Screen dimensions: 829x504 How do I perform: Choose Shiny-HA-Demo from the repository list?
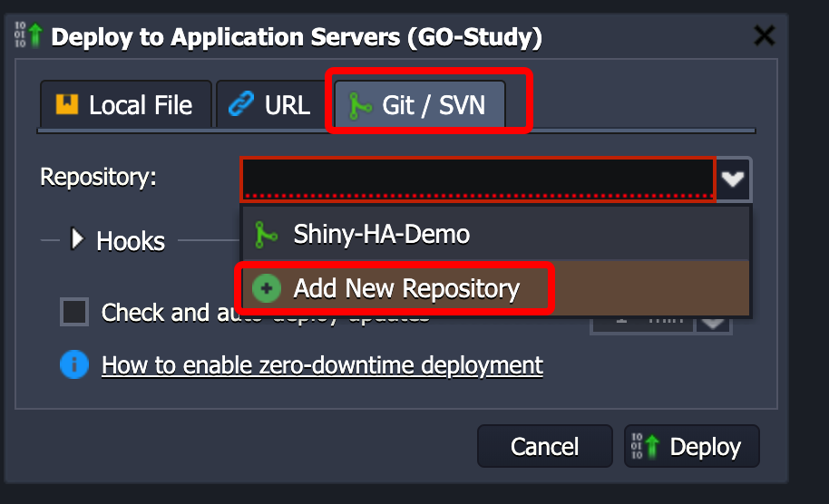(381, 235)
